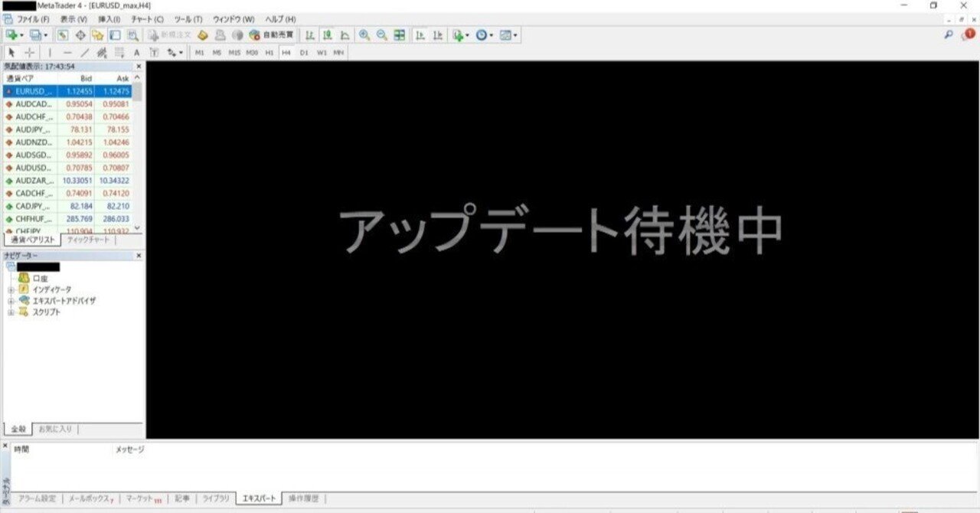Tile chart windows with the grid icon

coord(399,35)
